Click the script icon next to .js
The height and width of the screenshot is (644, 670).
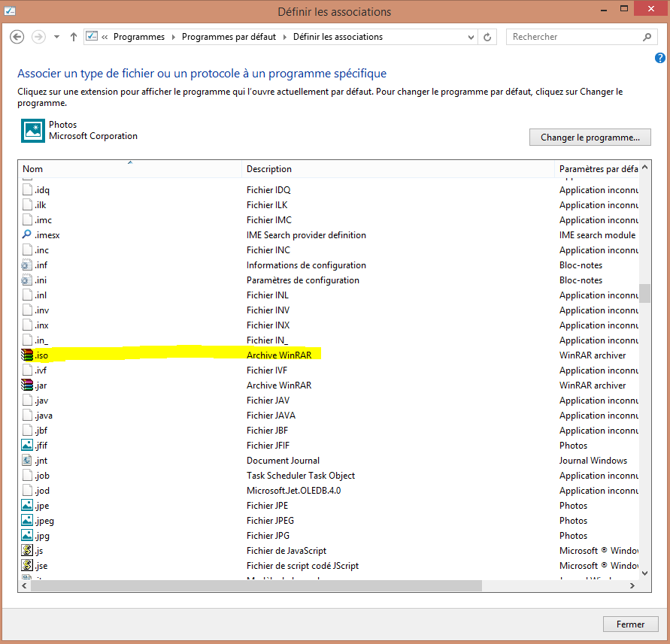[28, 551]
